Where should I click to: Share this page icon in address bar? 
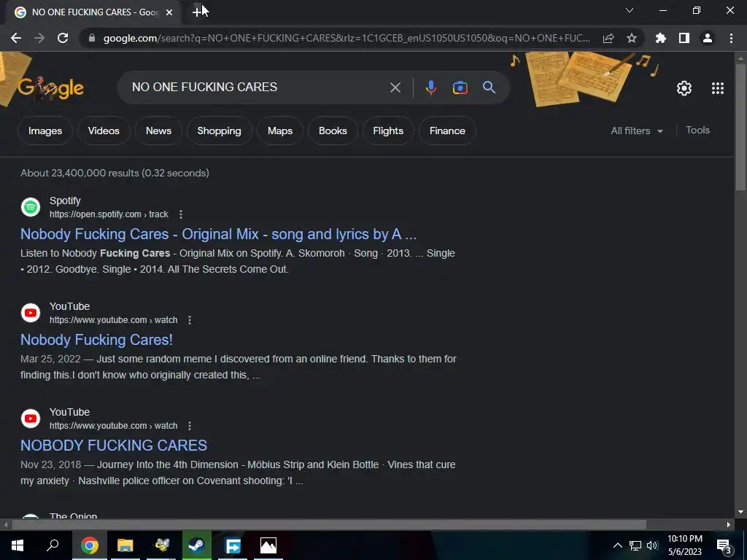pyautogui.click(x=608, y=38)
